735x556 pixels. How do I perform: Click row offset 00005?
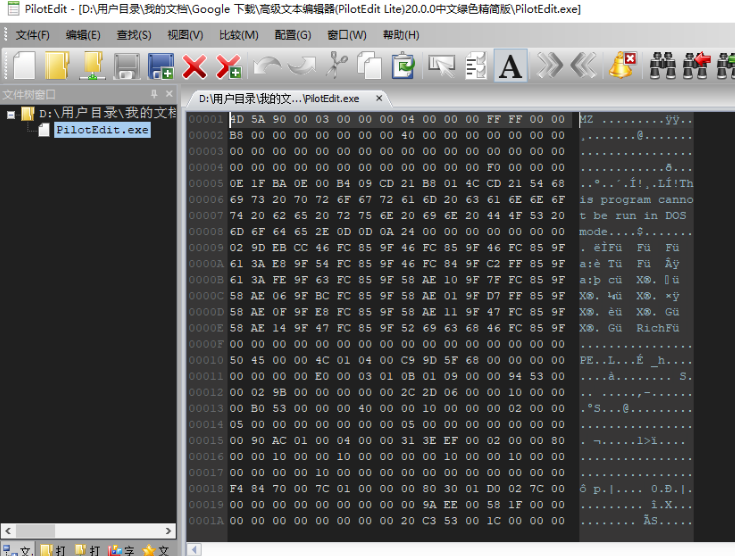click(x=206, y=184)
